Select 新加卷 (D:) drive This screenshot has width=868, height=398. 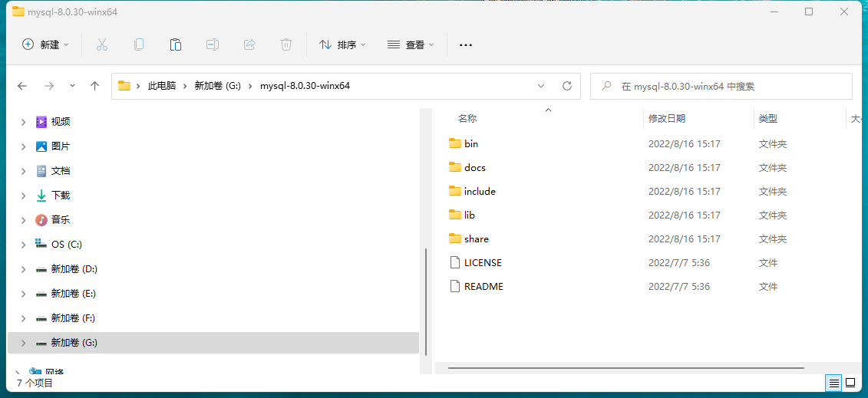pyautogui.click(x=74, y=269)
